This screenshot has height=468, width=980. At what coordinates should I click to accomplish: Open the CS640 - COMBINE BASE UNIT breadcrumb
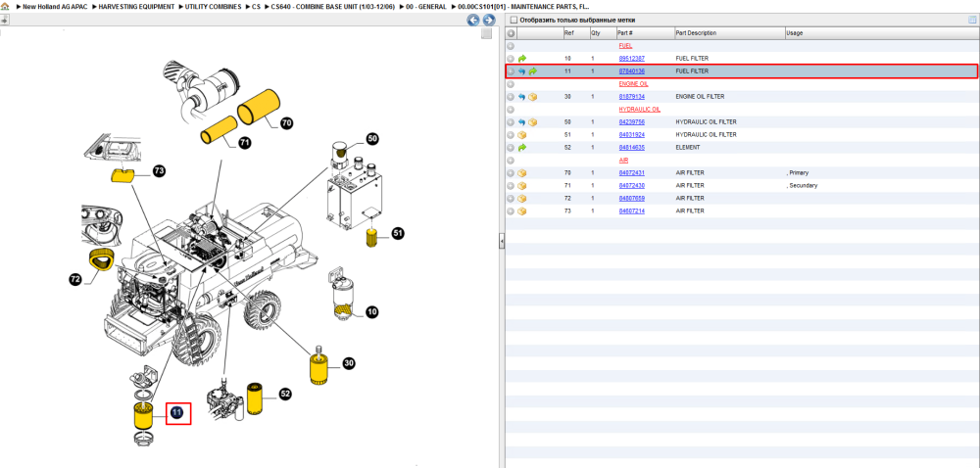click(333, 6)
